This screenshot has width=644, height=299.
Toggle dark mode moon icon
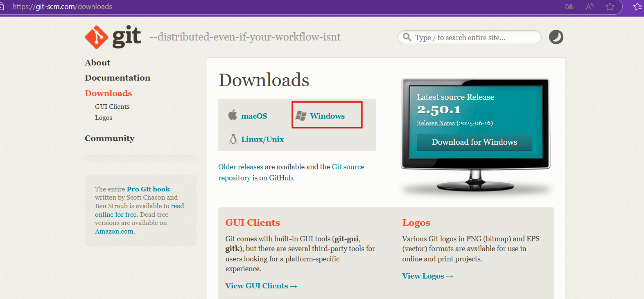pyautogui.click(x=556, y=37)
